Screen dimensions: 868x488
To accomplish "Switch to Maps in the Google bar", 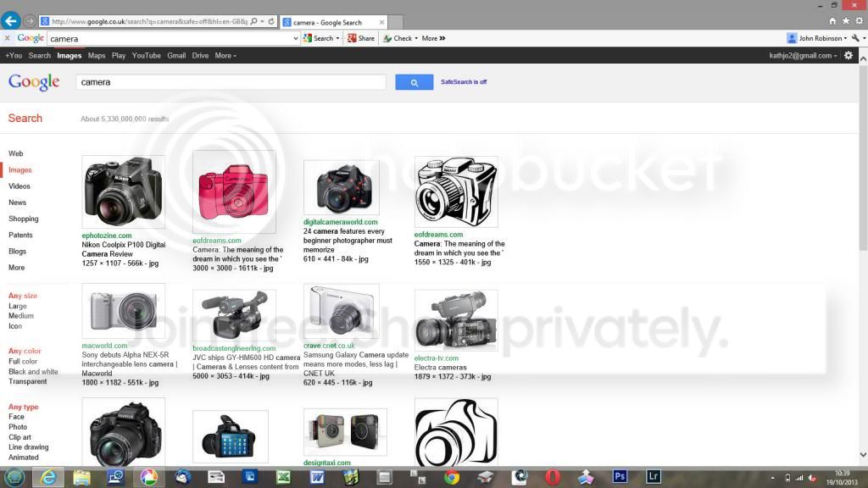I will click(97, 56).
